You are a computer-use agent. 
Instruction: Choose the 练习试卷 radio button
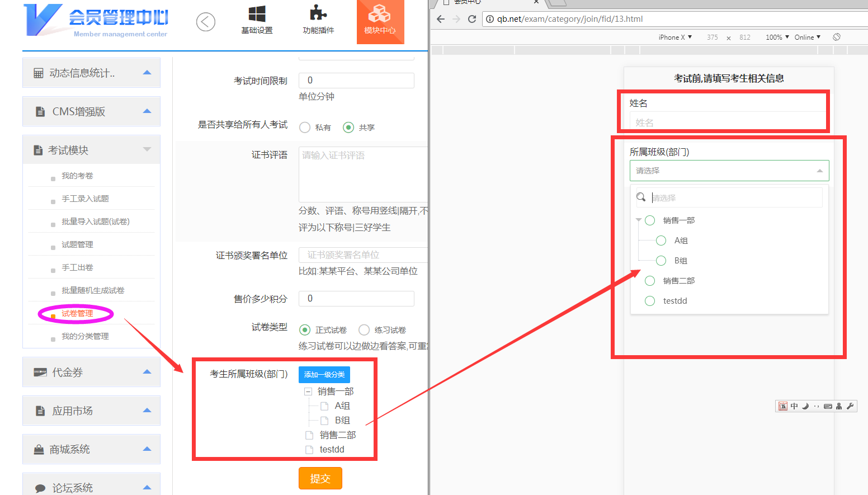pyautogui.click(x=364, y=330)
